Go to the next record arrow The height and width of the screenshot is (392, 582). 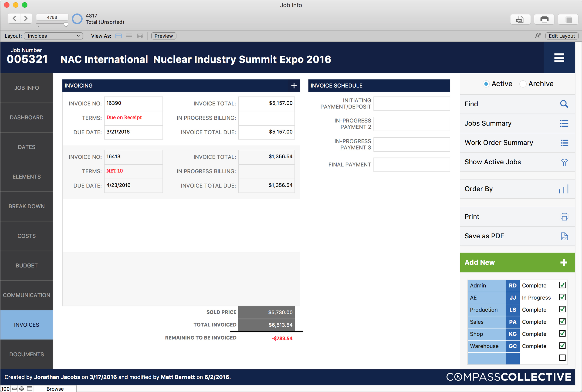(26, 18)
